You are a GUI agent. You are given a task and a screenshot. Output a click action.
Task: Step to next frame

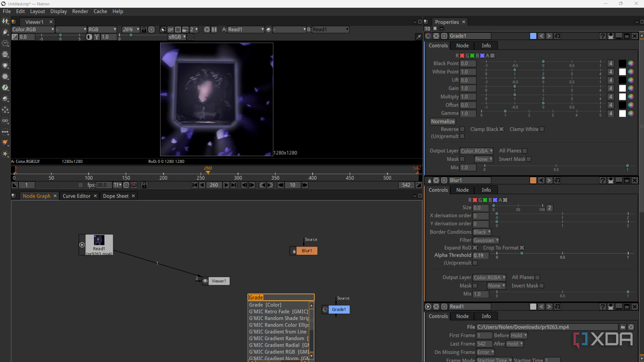(252, 185)
